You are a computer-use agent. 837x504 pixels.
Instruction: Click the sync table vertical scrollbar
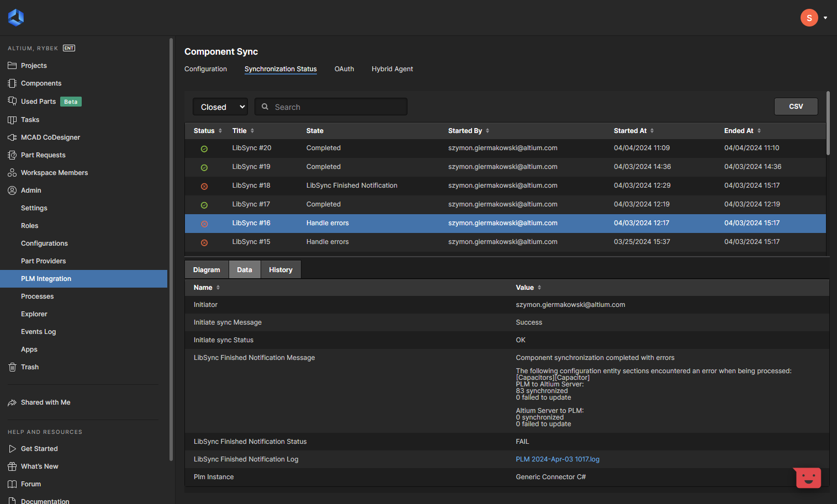(828, 123)
